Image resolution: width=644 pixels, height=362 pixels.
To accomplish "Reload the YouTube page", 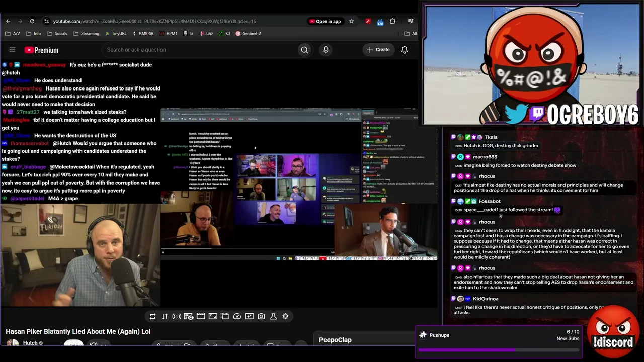I will click(32, 21).
